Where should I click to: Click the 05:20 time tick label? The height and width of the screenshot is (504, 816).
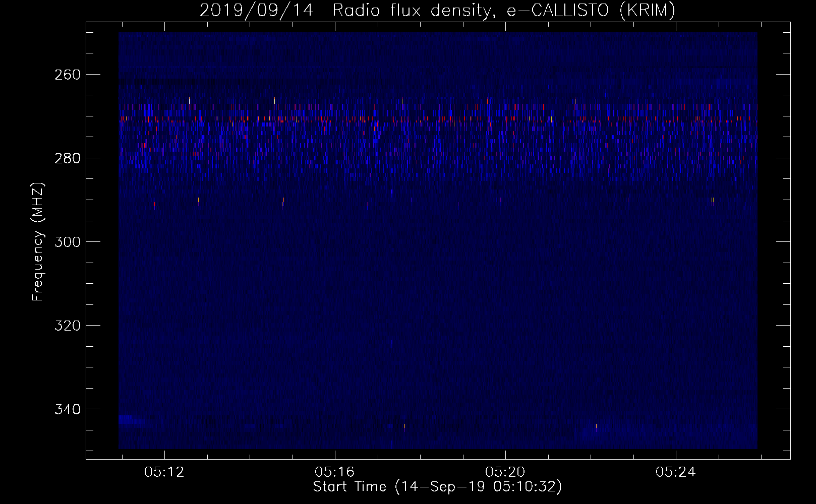pos(505,472)
